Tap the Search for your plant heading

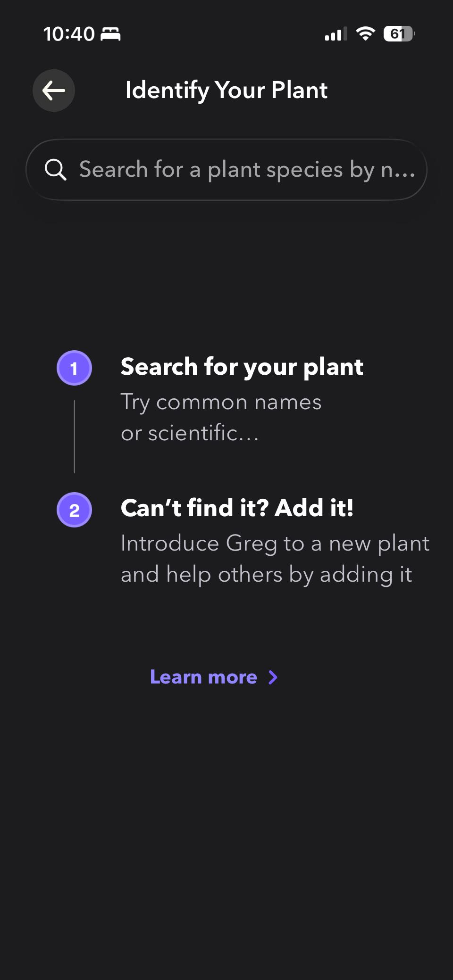point(242,367)
